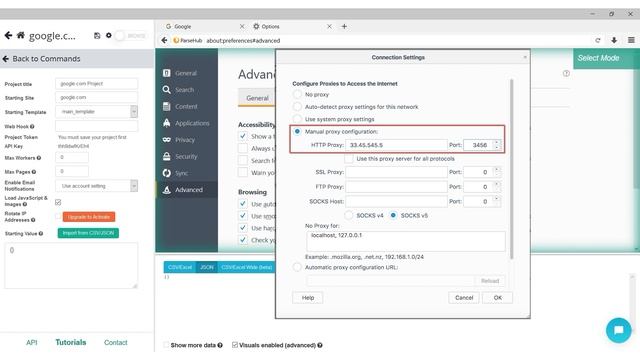Add a new browser tab
The image size is (640, 360).
pos(344,27)
